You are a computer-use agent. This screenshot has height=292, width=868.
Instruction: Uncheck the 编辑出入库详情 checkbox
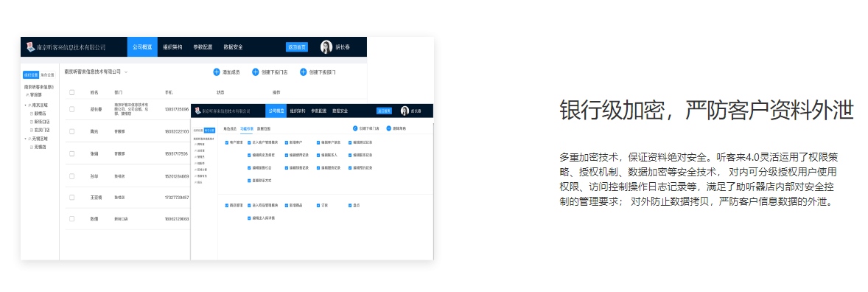pyautogui.click(x=249, y=218)
